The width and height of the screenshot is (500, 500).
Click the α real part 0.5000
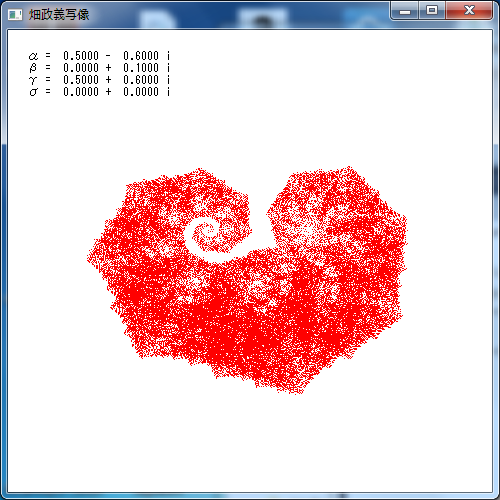81,56
